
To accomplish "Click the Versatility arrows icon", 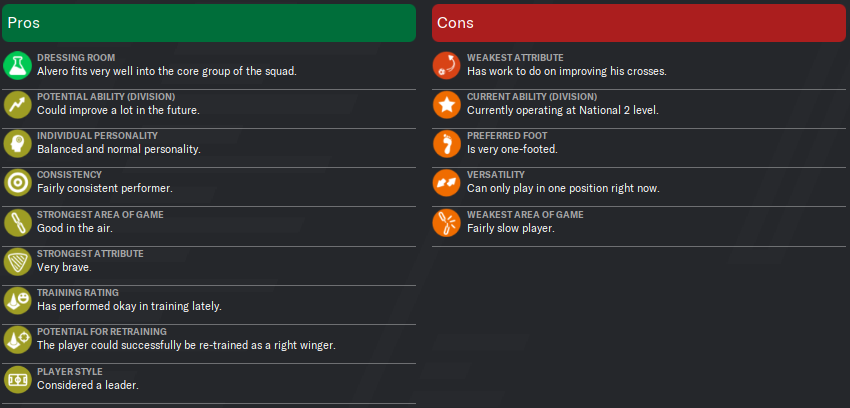I will 447,182.
